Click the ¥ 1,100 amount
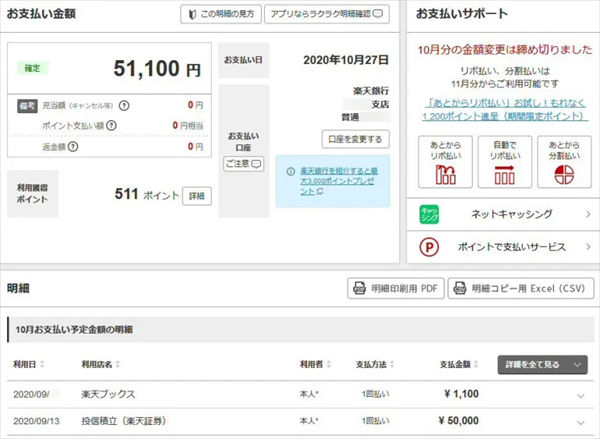This screenshot has height=439, width=600. coord(461,394)
